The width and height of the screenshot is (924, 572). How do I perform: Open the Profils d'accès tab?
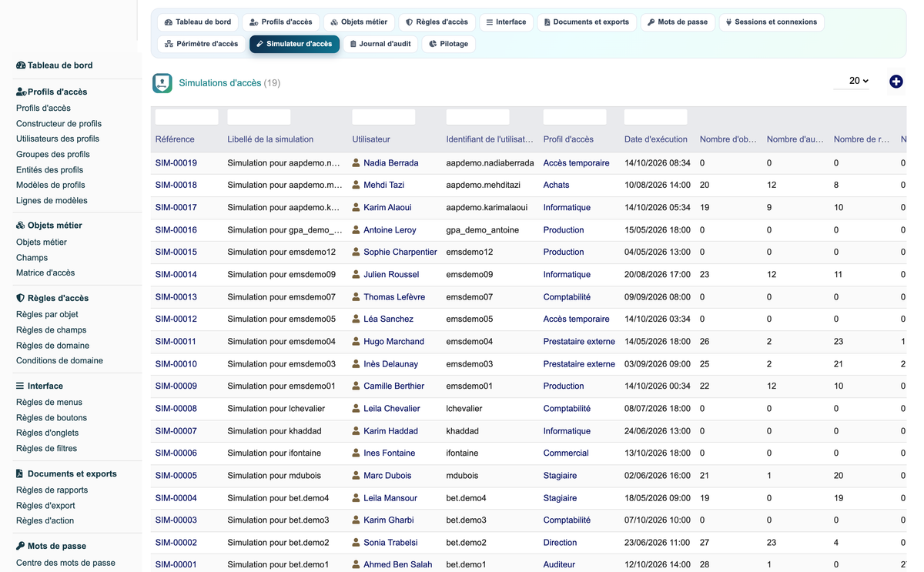pyautogui.click(x=280, y=22)
